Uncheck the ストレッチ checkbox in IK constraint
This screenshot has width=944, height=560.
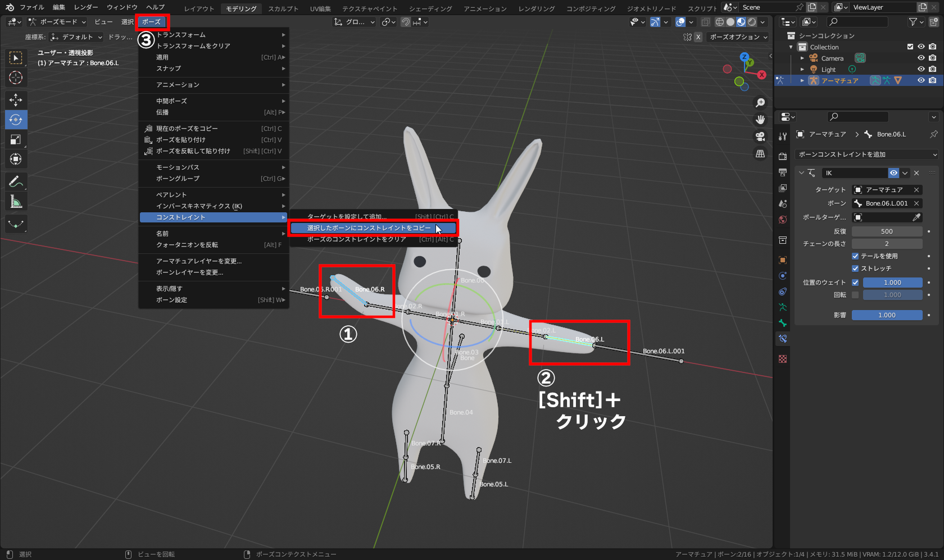pos(855,268)
